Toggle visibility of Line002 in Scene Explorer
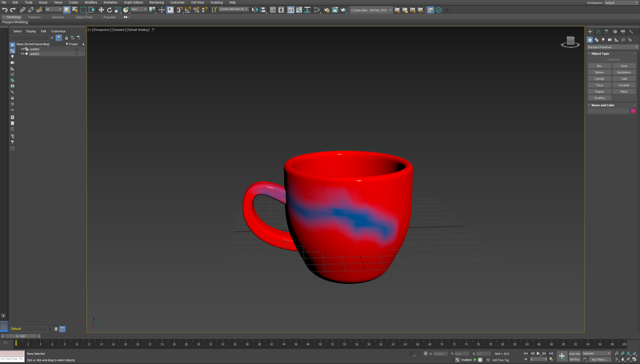640x364 pixels. (22, 49)
